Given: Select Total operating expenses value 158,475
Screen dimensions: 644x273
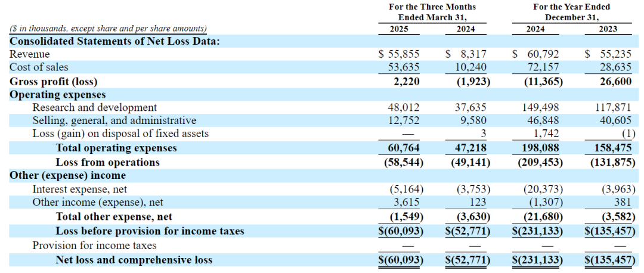Looking at the screenshot, I should 613,148.
